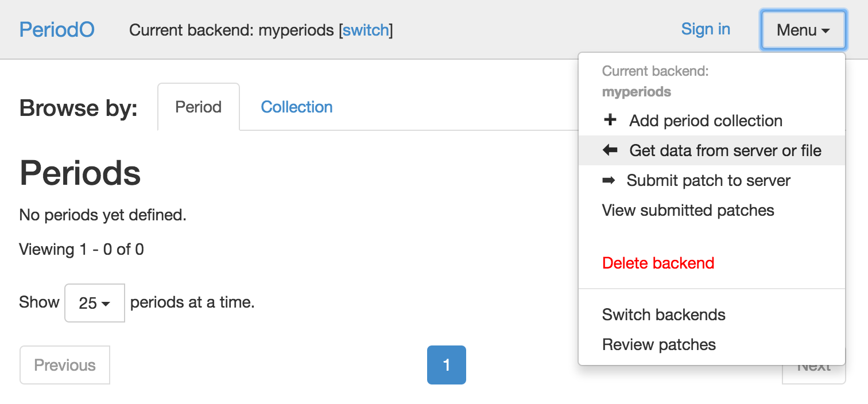
Task: Click the Previous pagination button
Action: [64, 365]
